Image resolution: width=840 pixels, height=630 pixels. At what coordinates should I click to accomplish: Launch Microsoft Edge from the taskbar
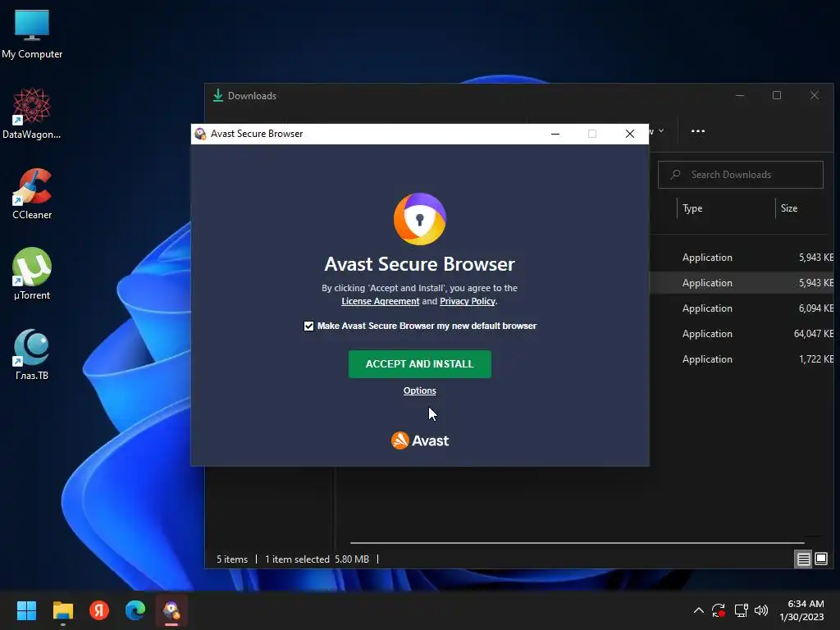(x=135, y=610)
